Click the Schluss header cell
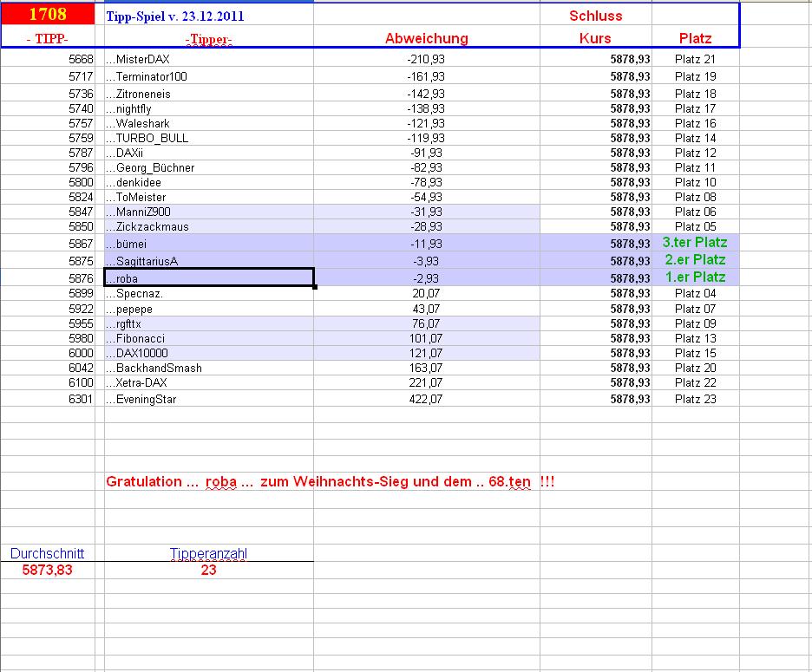Viewport: 812px width, 672px height. [x=595, y=14]
